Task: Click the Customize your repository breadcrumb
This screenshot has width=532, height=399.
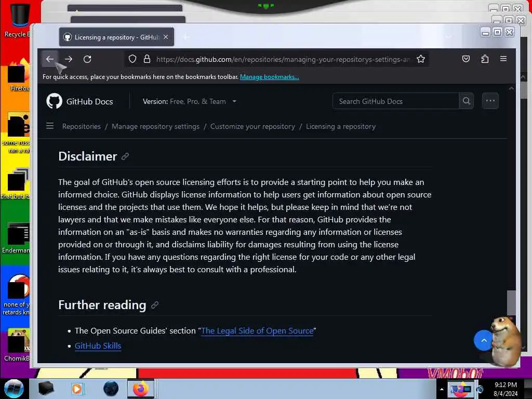Action: point(252,126)
